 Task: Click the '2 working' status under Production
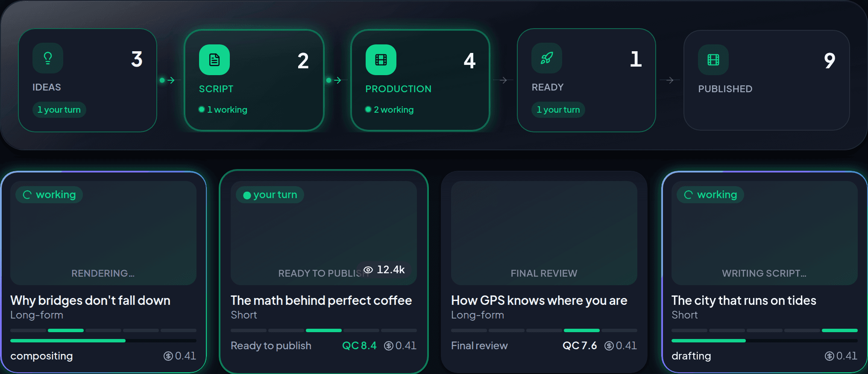[x=390, y=110]
